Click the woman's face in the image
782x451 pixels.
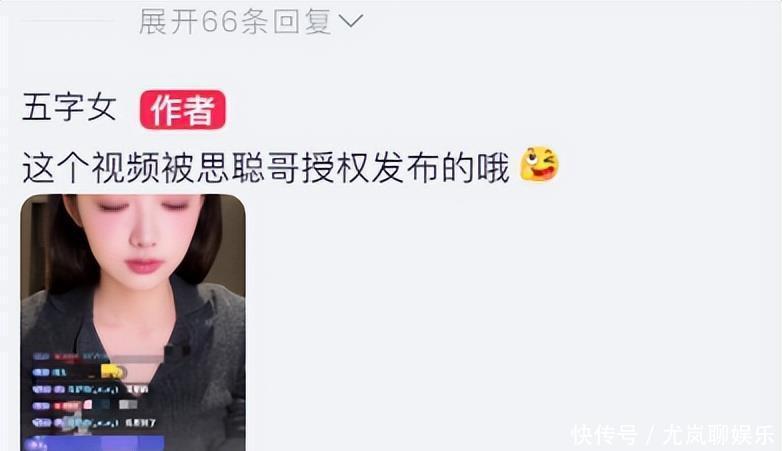coord(142,234)
